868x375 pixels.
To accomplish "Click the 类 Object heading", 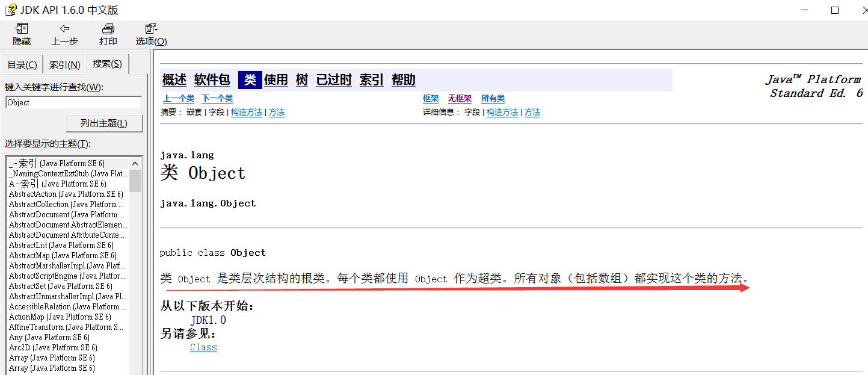I will pos(203,173).
